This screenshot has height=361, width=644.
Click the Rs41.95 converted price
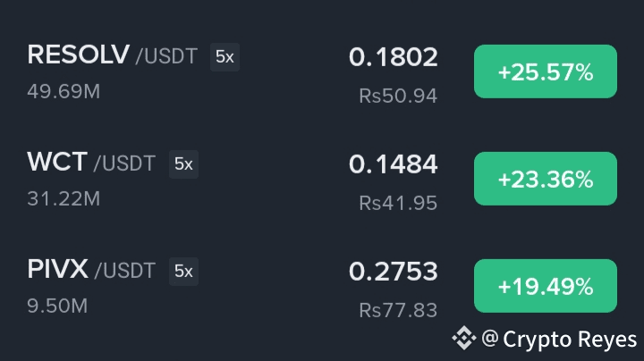click(398, 203)
